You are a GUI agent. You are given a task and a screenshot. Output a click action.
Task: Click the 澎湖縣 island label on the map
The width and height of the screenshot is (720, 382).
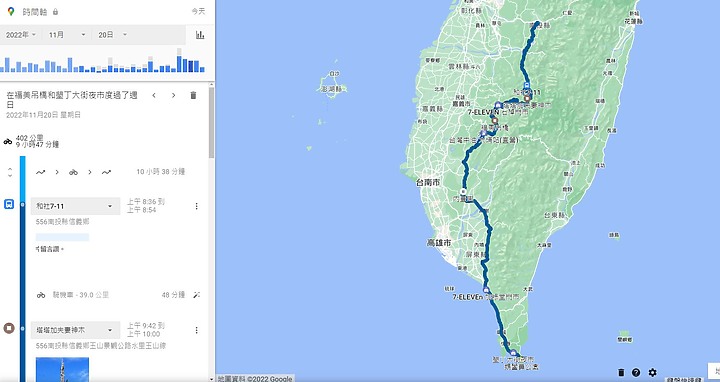[332, 89]
